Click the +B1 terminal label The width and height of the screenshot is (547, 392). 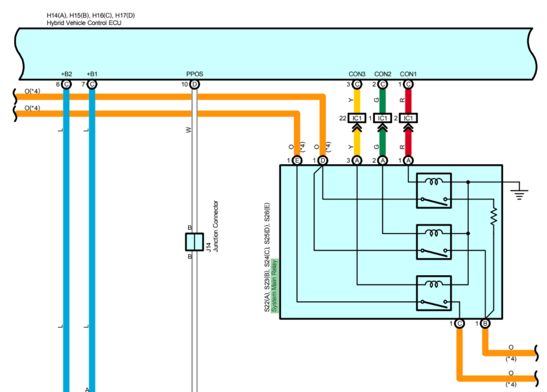pos(92,74)
